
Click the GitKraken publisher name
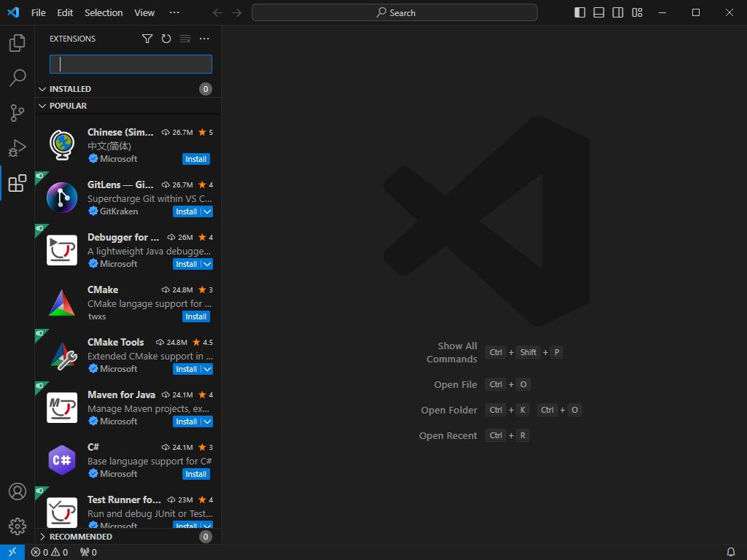pos(119,211)
